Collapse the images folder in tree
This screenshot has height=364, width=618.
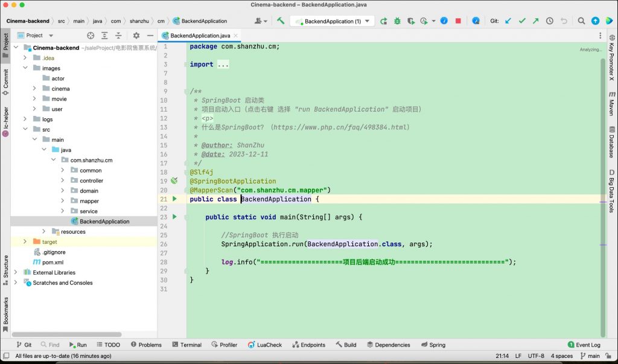[25, 68]
